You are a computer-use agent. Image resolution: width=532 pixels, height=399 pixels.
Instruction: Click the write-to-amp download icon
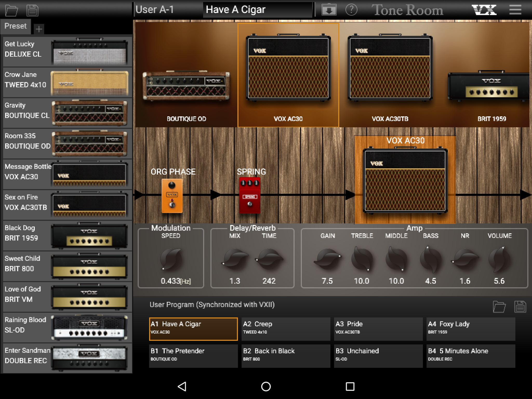click(x=329, y=10)
